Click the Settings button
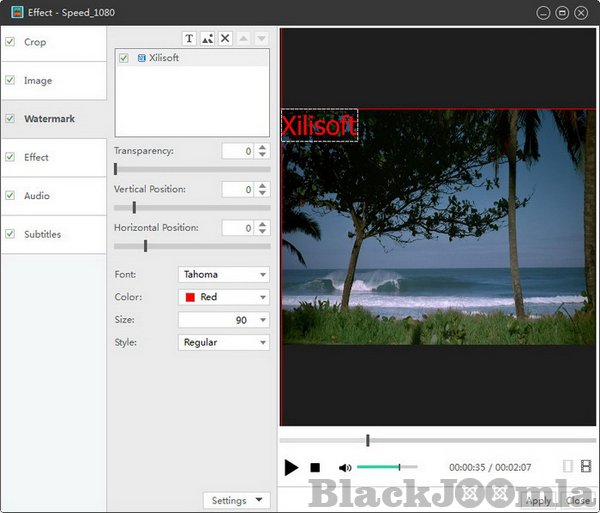The height and width of the screenshot is (513, 600). pos(237,500)
